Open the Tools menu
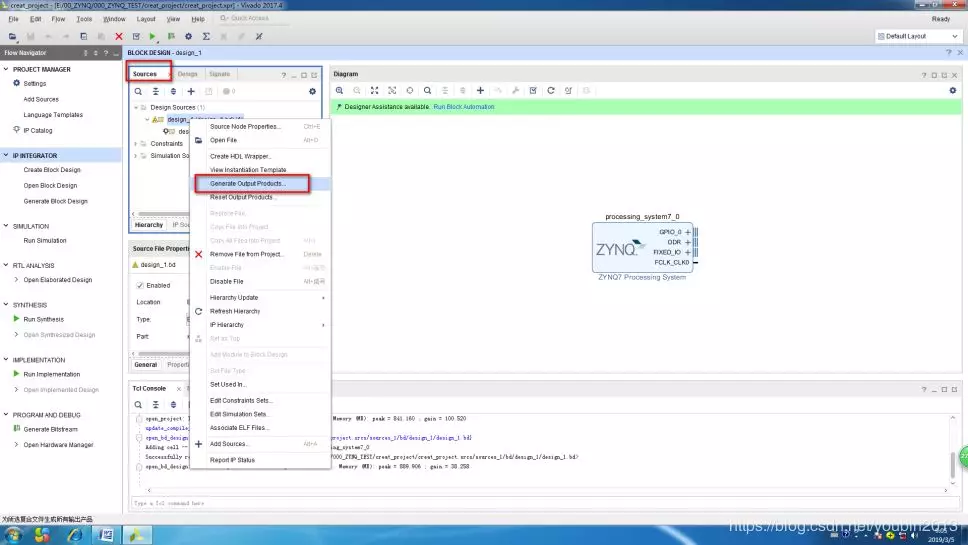Viewport: 968px width, 545px height. pos(84,19)
